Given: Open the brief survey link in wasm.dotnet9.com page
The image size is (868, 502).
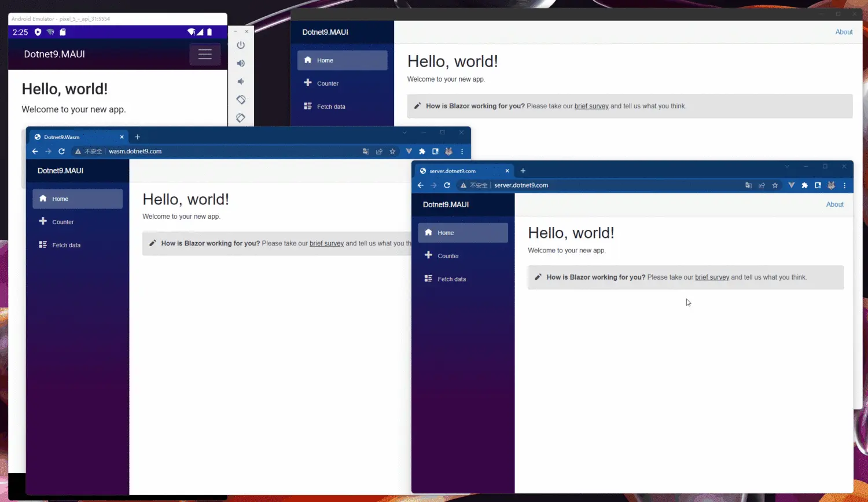Looking at the screenshot, I should pos(326,244).
